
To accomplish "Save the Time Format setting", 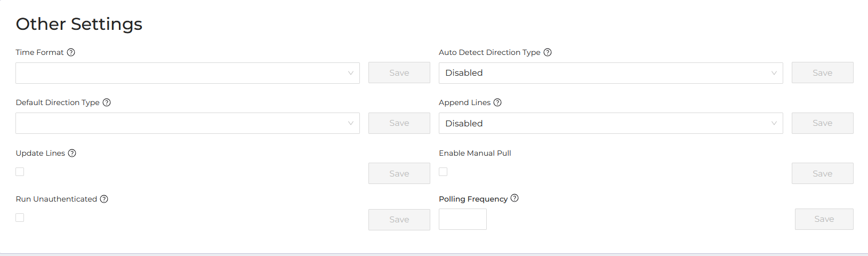I will point(399,73).
